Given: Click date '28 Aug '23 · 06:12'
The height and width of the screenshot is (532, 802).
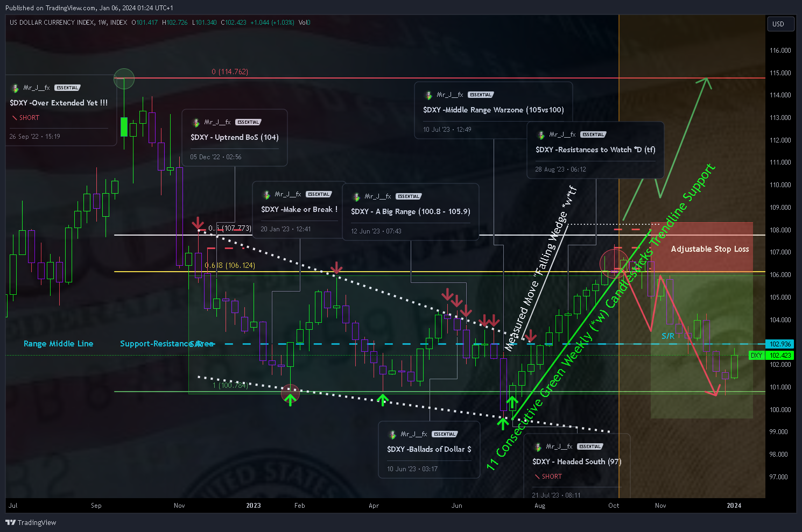Looking at the screenshot, I should [x=560, y=169].
